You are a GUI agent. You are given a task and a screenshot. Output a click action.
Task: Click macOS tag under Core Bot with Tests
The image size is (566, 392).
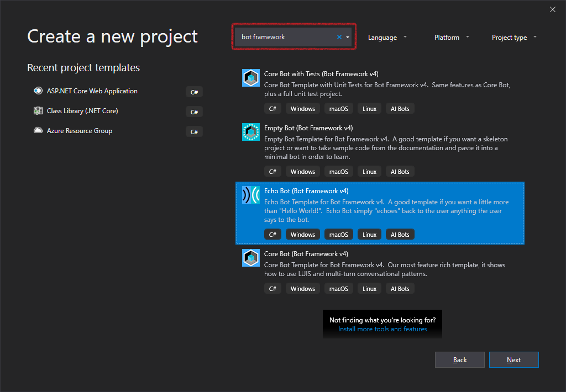[339, 109]
